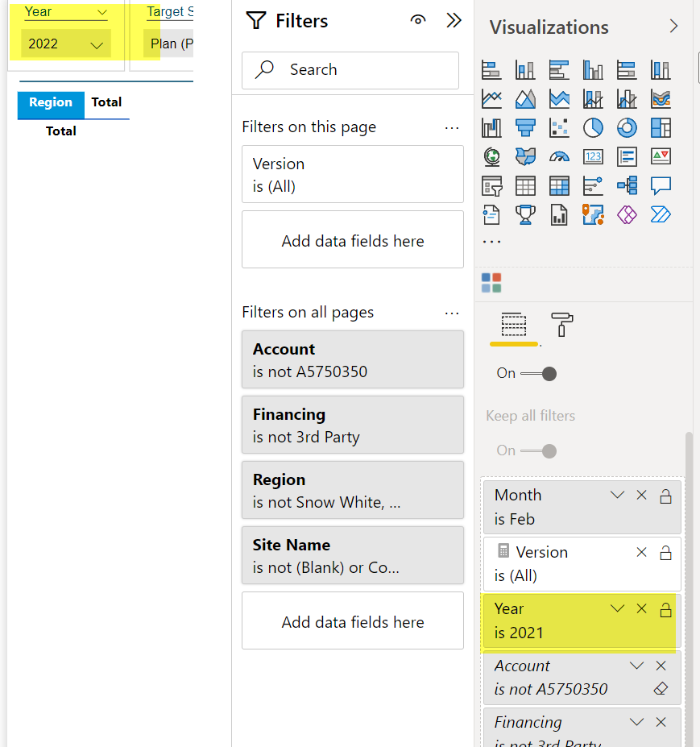The width and height of the screenshot is (700, 747).
Task: Select the area chart visual
Action: 525,99
